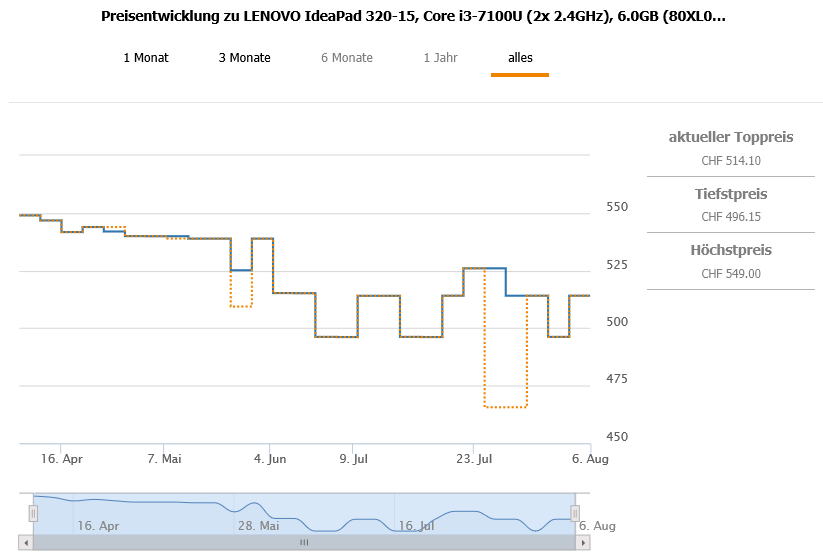The height and width of the screenshot is (559, 823).
Task: Click the orange dotted dip near 23. Jul
Action: tap(505, 407)
